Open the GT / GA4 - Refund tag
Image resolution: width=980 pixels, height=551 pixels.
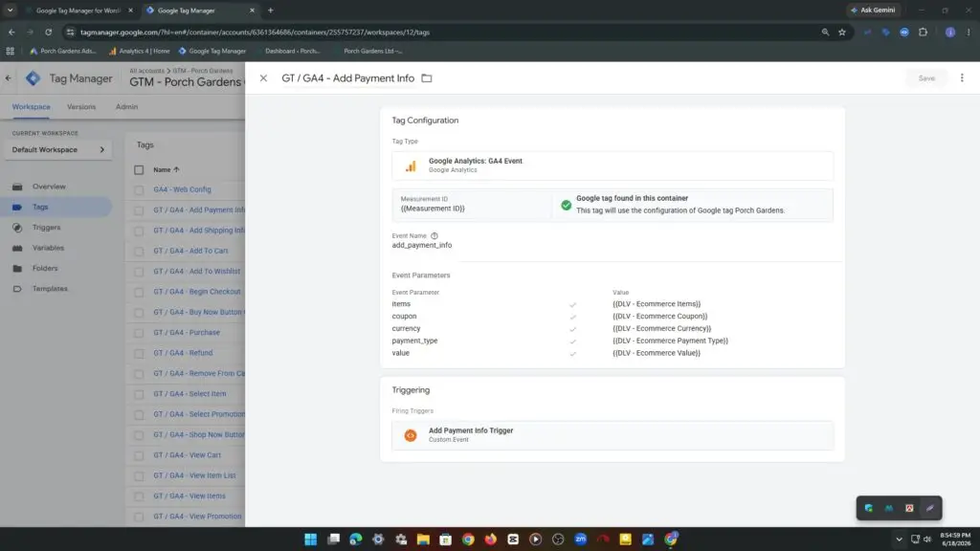(183, 353)
